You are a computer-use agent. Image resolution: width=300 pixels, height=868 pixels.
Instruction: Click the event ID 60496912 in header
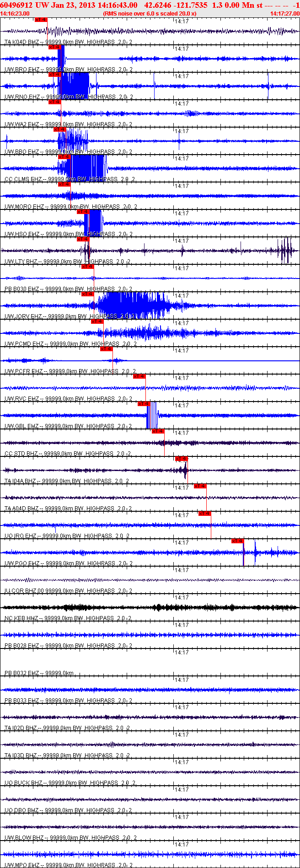[16, 5]
